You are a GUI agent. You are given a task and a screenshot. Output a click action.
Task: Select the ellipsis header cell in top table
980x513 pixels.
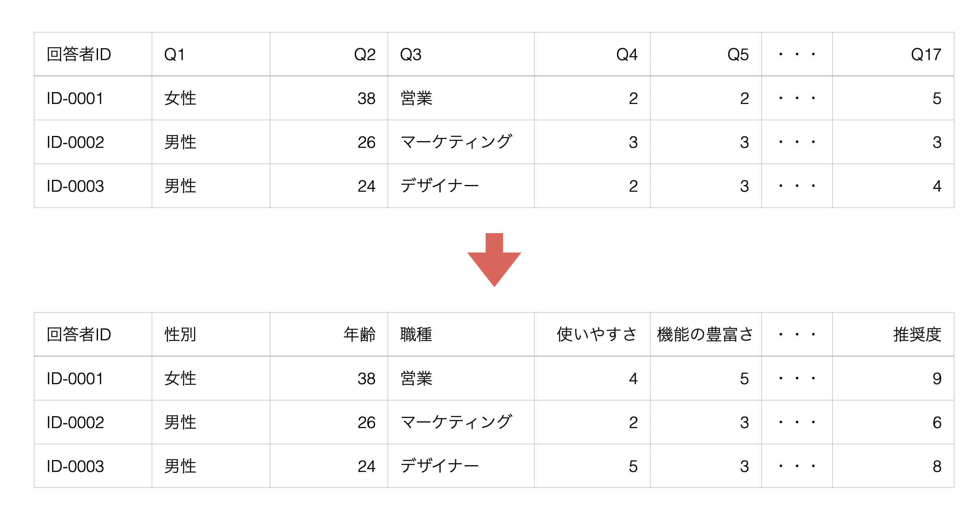[797, 54]
